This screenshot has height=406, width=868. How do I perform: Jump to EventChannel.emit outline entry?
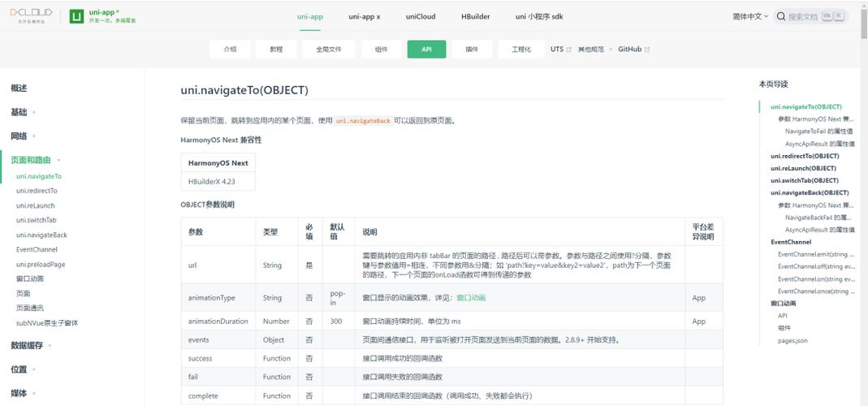(x=817, y=254)
